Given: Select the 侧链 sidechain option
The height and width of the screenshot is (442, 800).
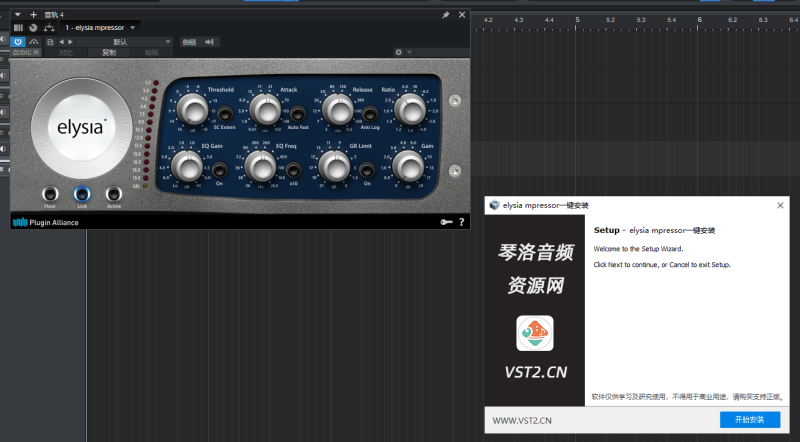Looking at the screenshot, I should 190,41.
